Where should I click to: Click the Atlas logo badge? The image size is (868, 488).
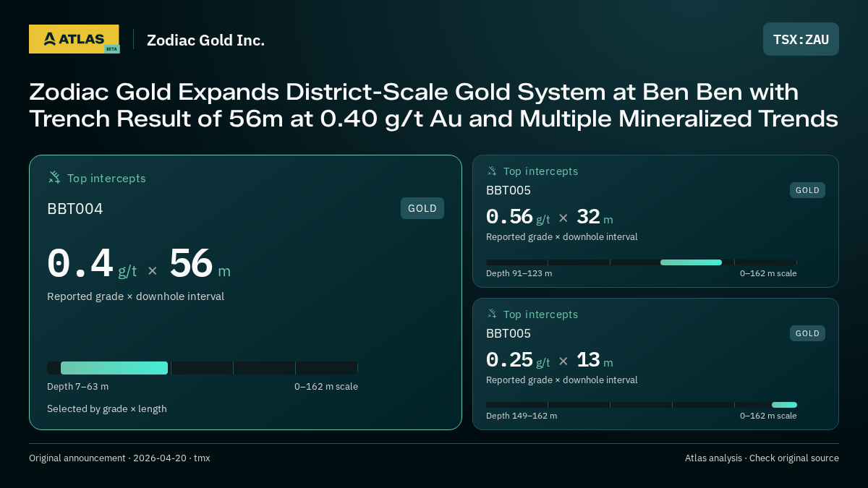(x=74, y=39)
